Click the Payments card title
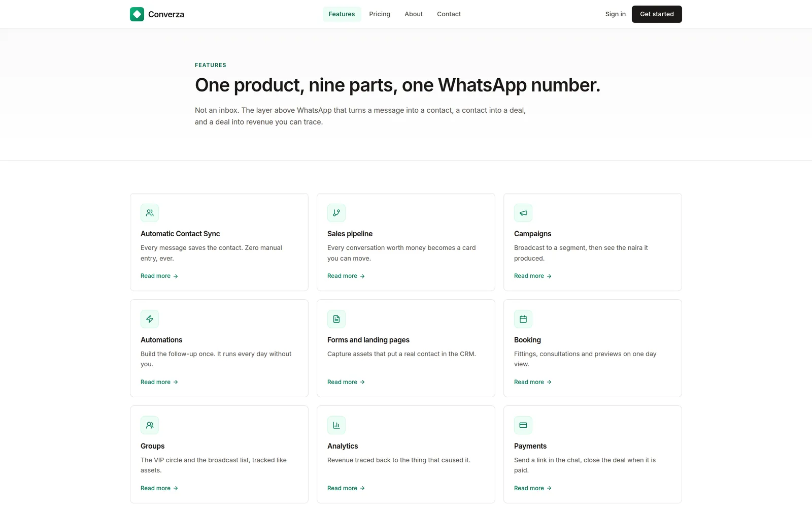The height and width of the screenshot is (508, 812). 530,446
